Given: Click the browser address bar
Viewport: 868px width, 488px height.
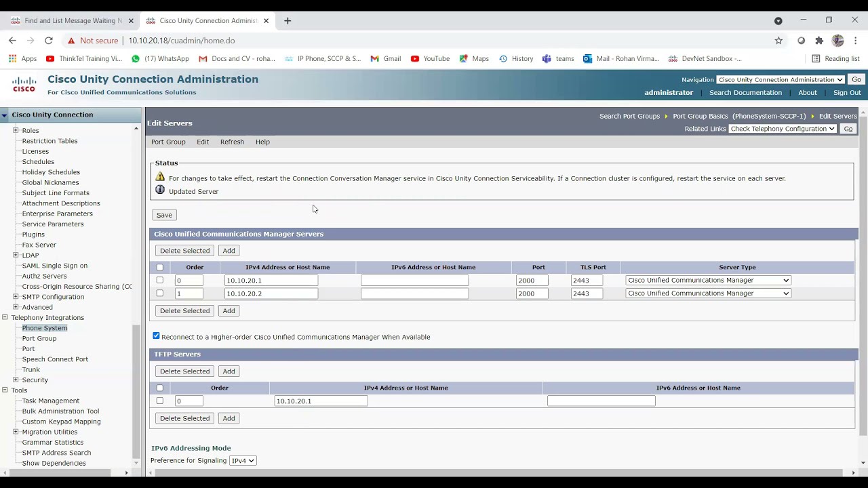Looking at the screenshot, I should [x=434, y=41].
